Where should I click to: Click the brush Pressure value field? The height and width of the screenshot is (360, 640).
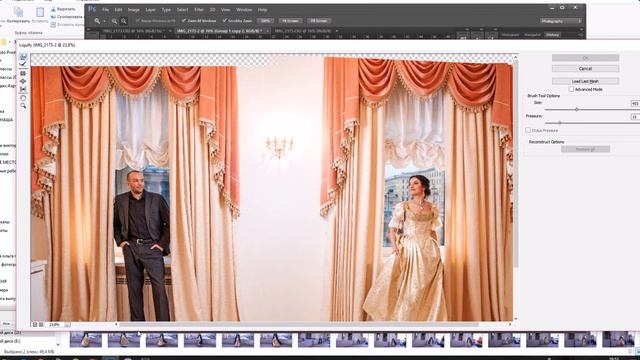636,117
